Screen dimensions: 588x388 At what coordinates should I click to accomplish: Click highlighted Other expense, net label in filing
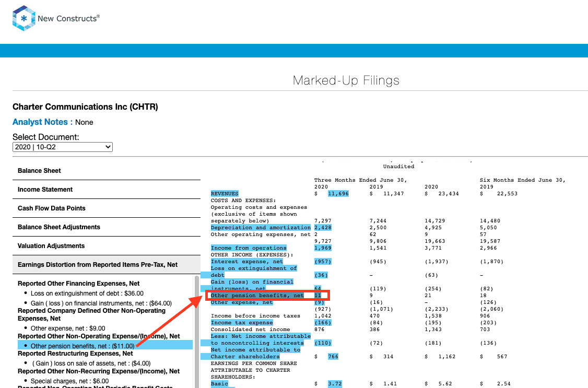[x=241, y=302]
